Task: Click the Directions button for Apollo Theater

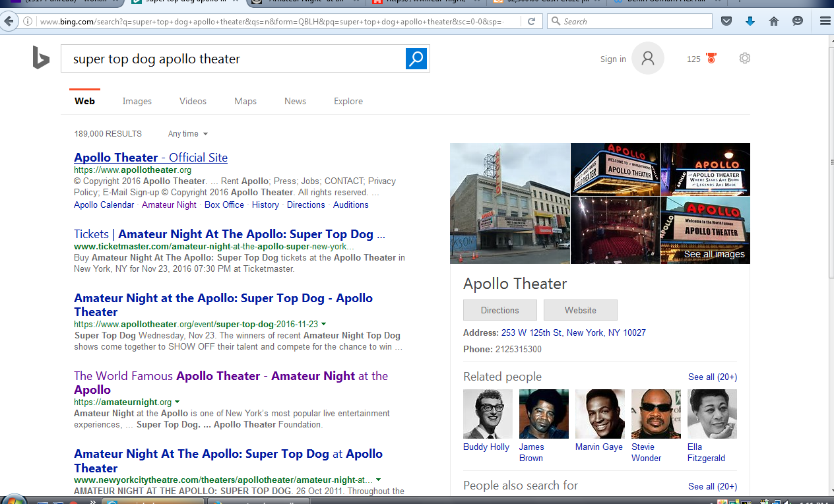Action: 500,310
